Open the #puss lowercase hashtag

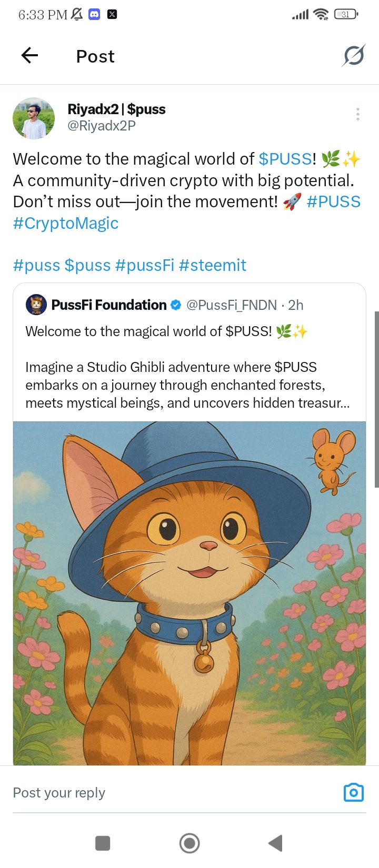point(36,265)
